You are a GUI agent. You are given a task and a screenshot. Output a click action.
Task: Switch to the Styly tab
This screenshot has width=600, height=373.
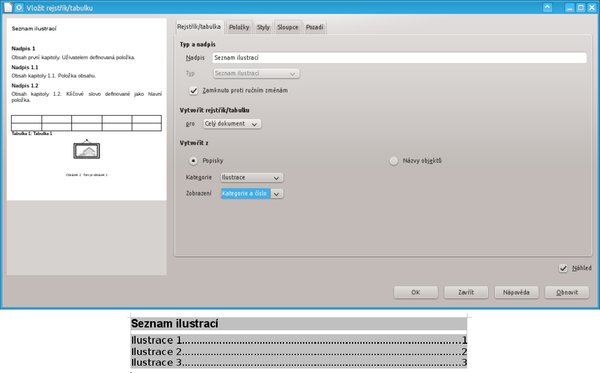pos(263,27)
